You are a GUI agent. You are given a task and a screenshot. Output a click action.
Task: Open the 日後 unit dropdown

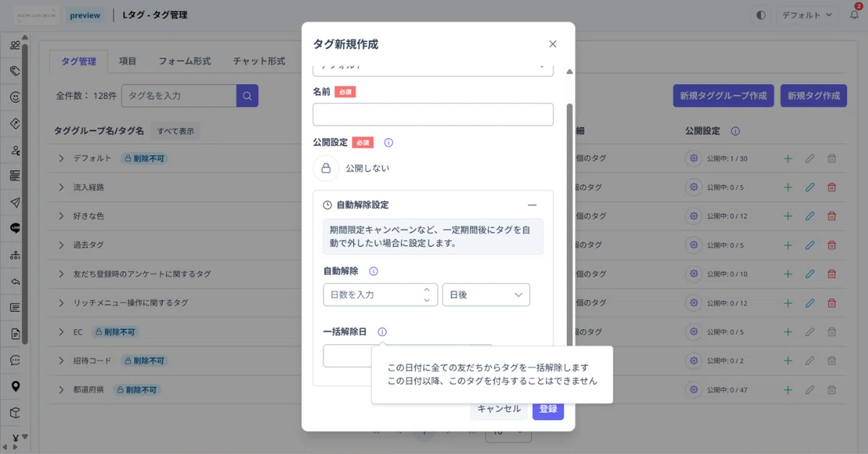pyautogui.click(x=486, y=295)
